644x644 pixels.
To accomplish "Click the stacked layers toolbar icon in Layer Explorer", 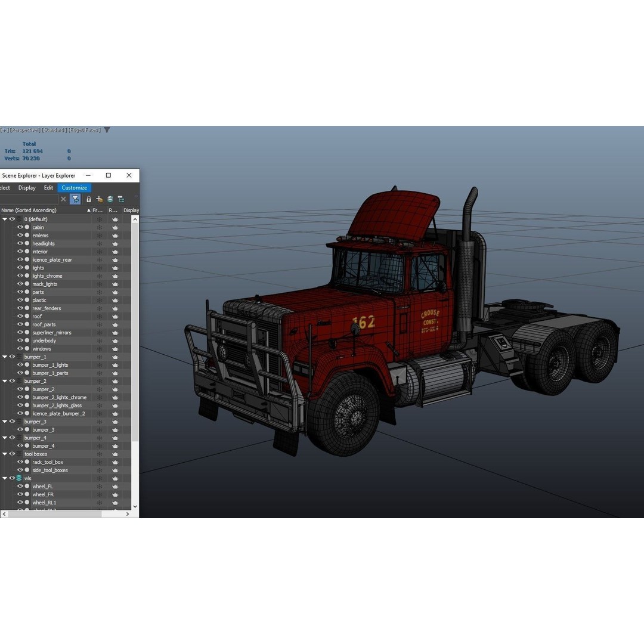I will (x=110, y=199).
